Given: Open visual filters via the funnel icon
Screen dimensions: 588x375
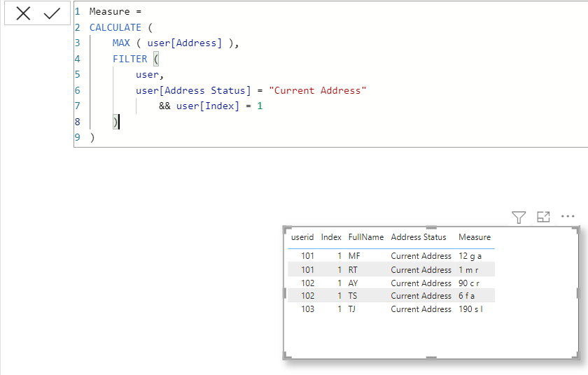Looking at the screenshot, I should [519, 217].
